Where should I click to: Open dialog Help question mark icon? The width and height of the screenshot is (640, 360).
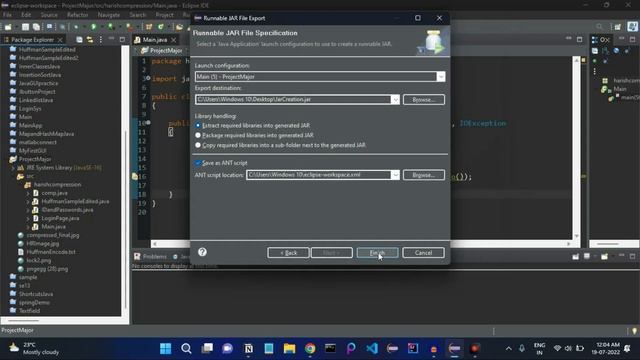pos(202,252)
